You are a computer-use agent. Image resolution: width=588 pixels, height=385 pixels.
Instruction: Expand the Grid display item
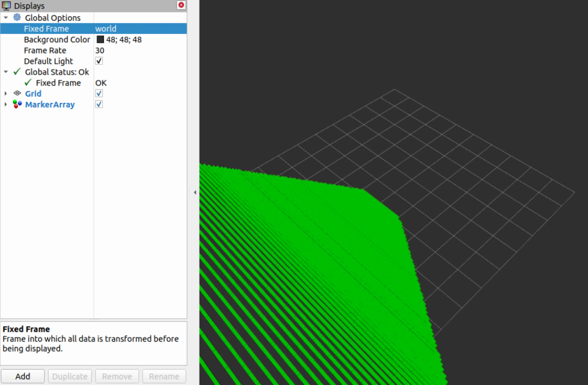point(6,94)
